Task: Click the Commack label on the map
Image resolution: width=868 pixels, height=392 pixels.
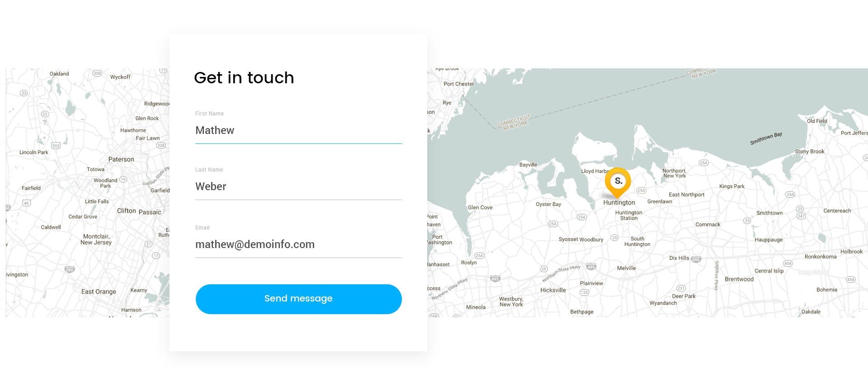Action: pyautogui.click(x=708, y=225)
